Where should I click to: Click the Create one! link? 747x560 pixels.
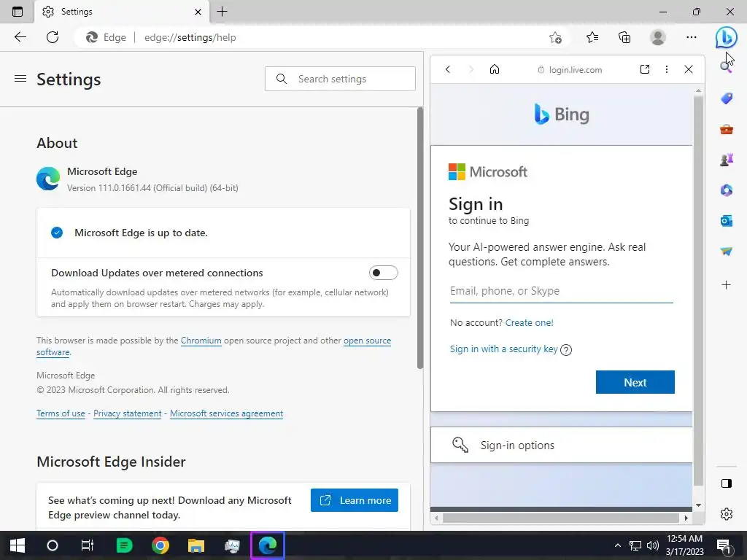pyautogui.click(x=530, y=323)
